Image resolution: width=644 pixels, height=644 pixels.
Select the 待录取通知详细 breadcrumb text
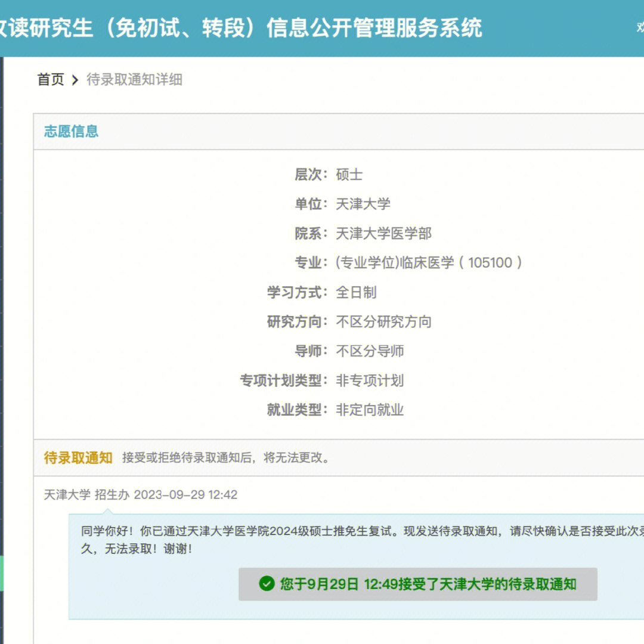[x=134, y=79]
